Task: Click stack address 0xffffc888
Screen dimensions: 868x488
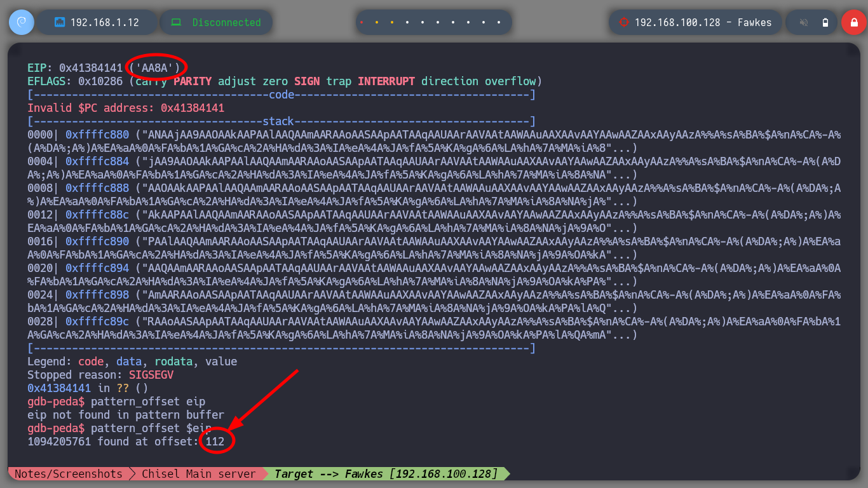Action: point(97,188)
